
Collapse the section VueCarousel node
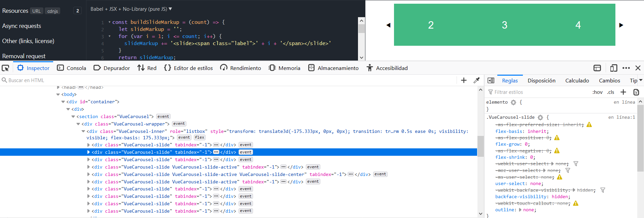tap(73, 117)
